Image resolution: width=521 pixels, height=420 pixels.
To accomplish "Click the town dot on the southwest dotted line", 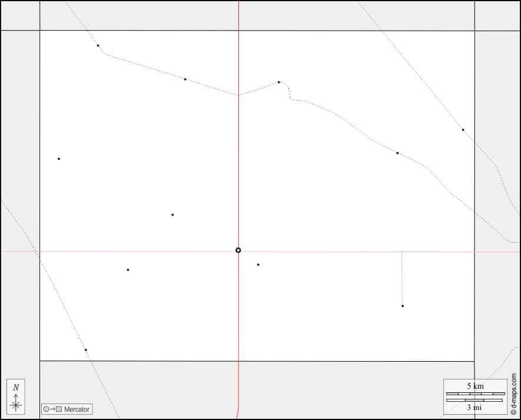I will pos(85,350).
